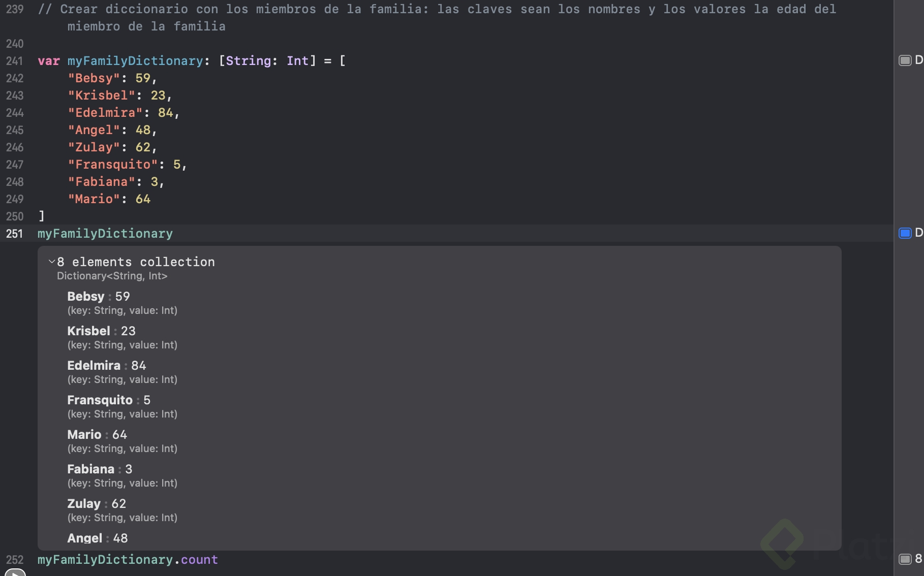Screen dimensions: 924x576
Task: Click line number 251 in the gutter
Action: tap(14, 234)
